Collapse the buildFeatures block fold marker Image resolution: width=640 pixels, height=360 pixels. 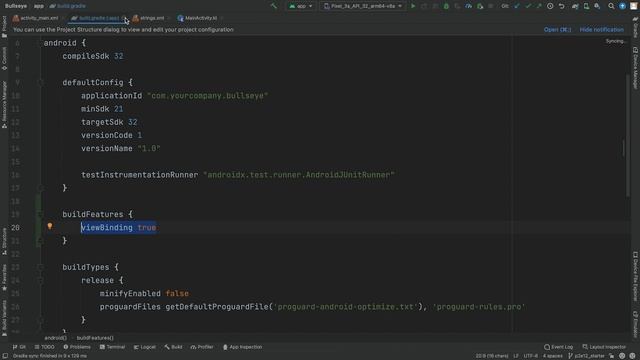pyautogui.click(x=40, y=214)
